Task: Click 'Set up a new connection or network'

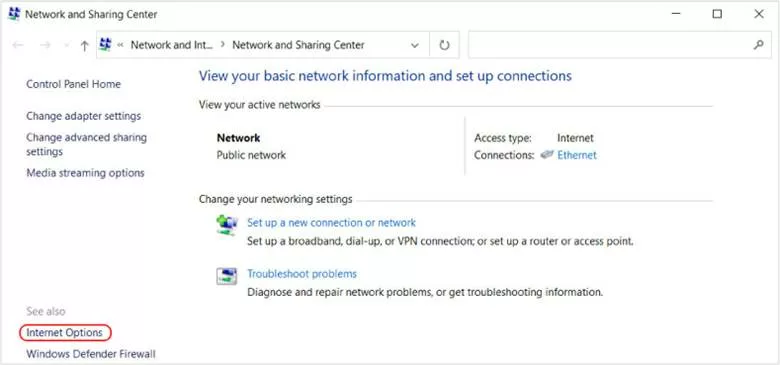Action: [x=331, y=222]
